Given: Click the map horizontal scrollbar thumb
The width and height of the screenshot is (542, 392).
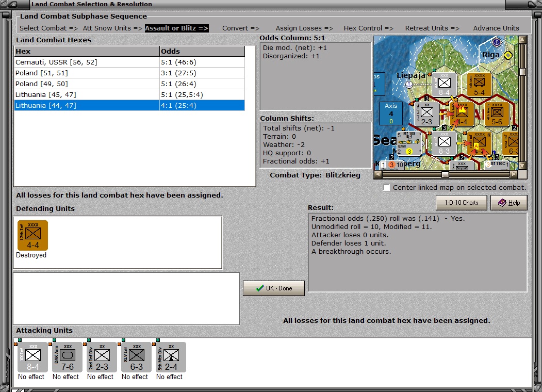Looking at the screenshot, I should 445,174.
